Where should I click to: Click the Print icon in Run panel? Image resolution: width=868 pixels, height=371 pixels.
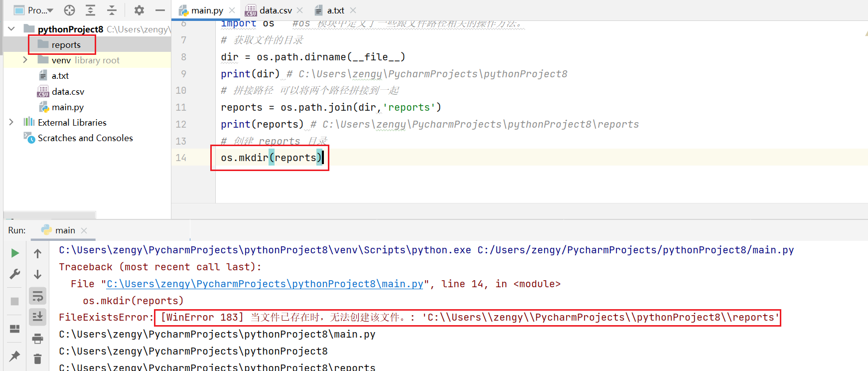point(38,339)
